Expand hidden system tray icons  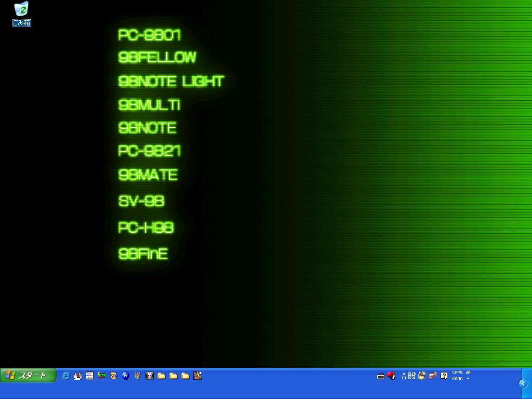tap(524, 384)
